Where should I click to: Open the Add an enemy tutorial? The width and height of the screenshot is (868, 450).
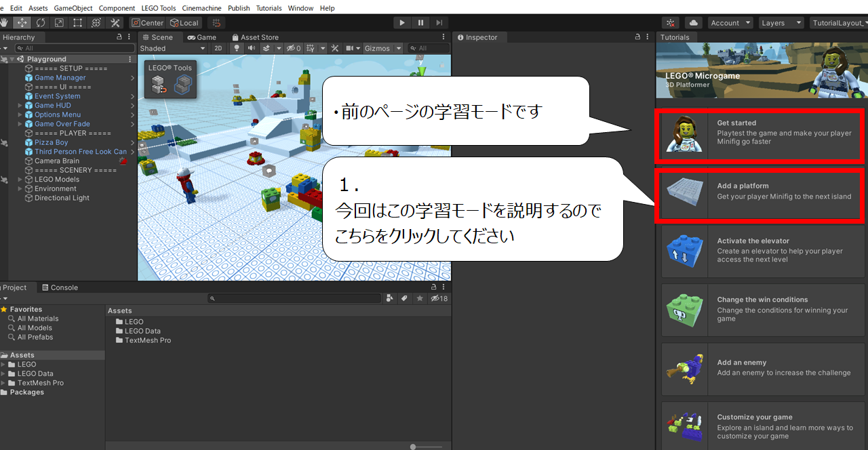pos(763,369)
